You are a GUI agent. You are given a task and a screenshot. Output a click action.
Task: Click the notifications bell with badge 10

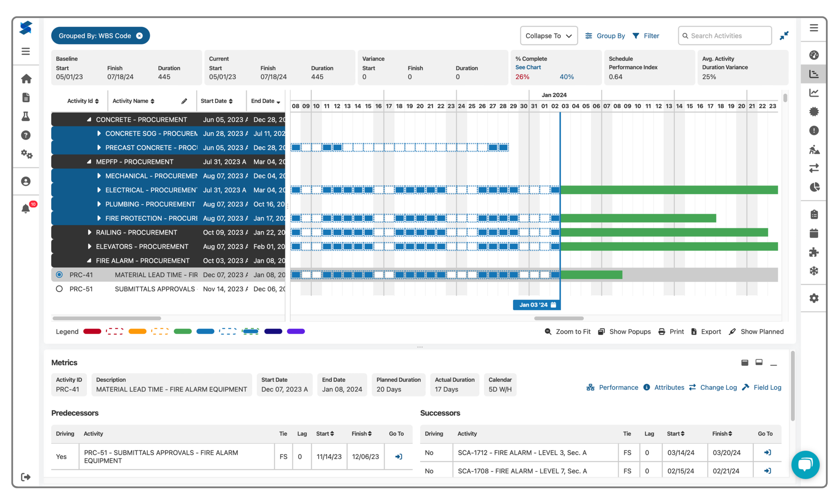[26, 208]
